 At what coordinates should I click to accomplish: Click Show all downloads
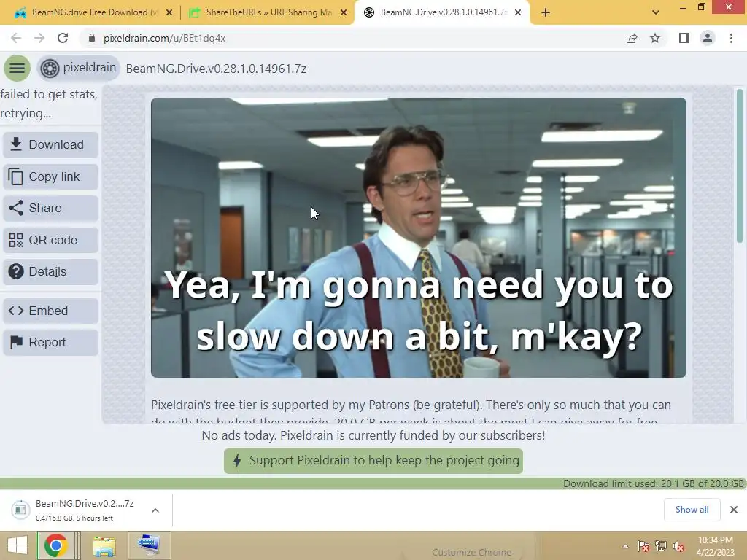[x=692, y=510]
